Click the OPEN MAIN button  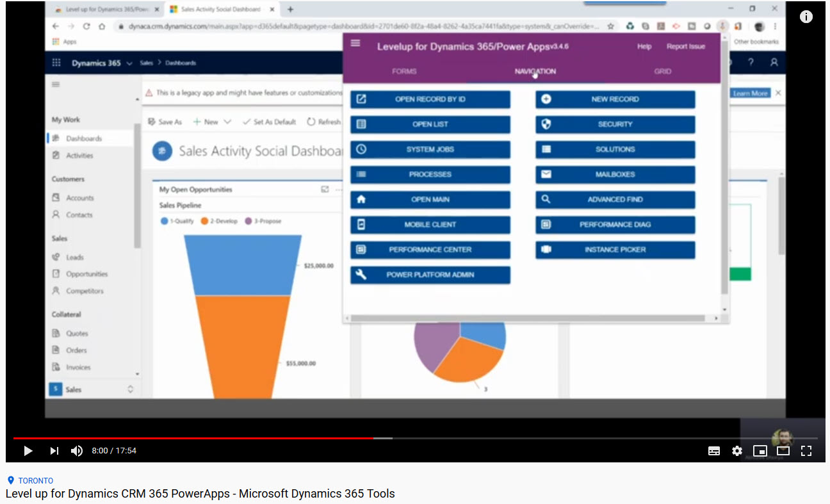click(x=430, y=200)
